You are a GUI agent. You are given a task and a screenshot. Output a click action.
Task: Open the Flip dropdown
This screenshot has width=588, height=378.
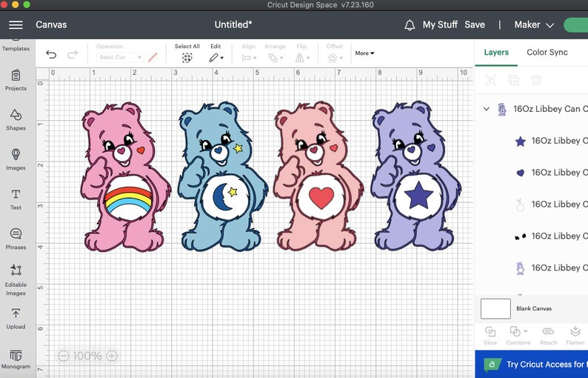pos(302,58)
